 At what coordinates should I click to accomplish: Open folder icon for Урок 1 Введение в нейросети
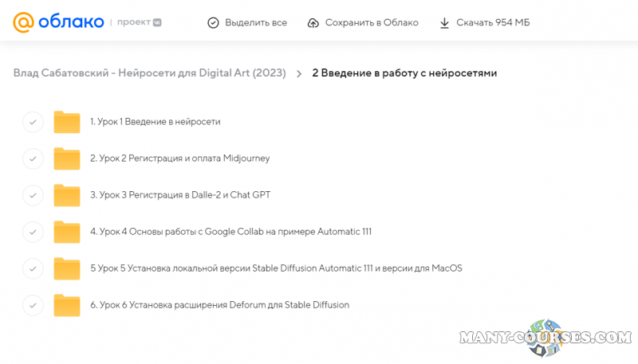point(67,122)
